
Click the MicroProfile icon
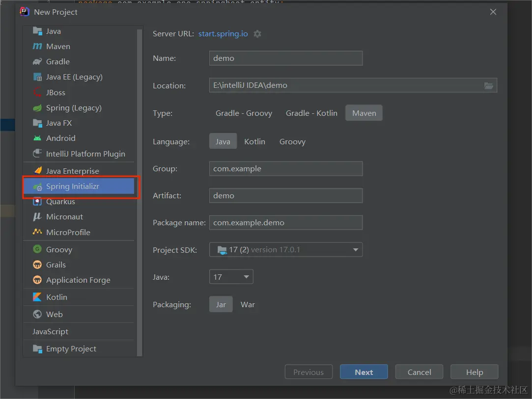(37, 232)
